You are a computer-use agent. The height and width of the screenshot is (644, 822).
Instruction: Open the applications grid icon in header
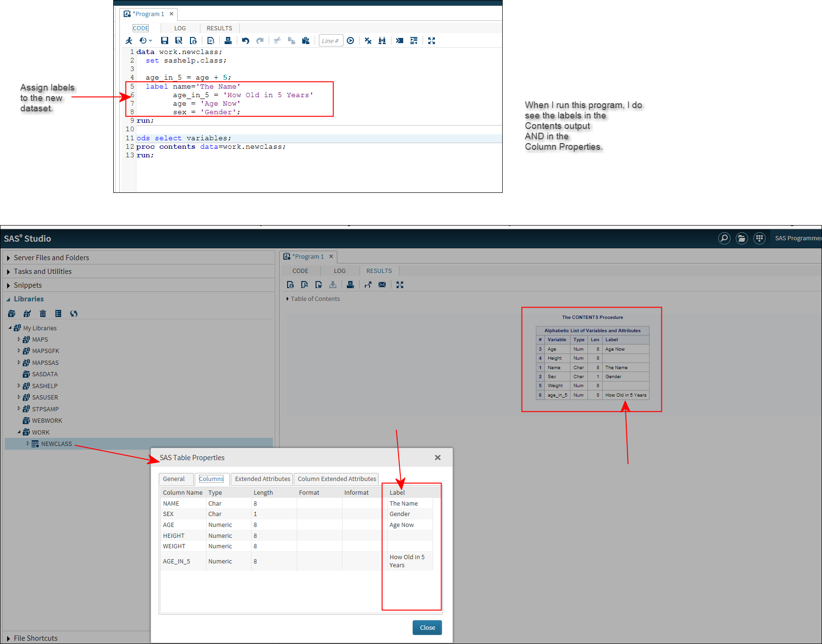point(759,238)
